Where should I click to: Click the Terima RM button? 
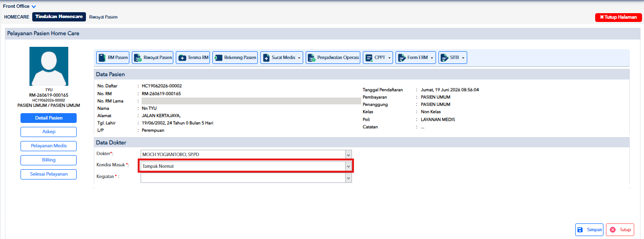[x=193, y=58]
